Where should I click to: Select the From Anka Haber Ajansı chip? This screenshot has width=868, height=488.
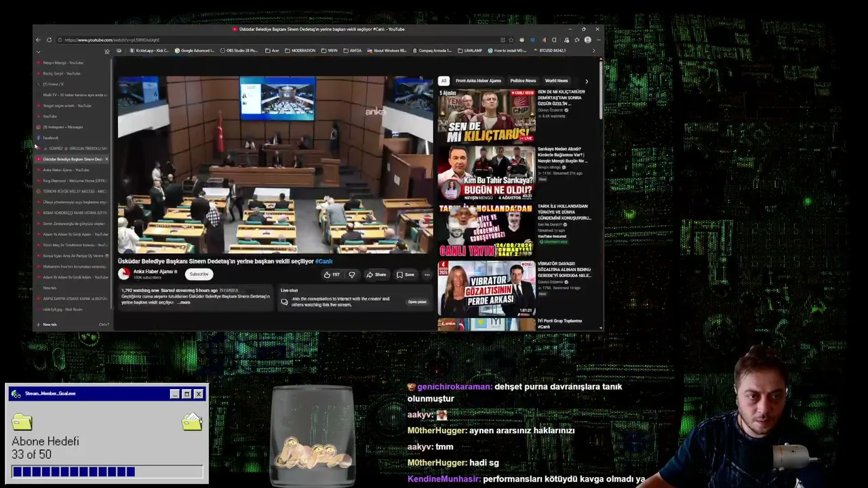pos(478,81)
